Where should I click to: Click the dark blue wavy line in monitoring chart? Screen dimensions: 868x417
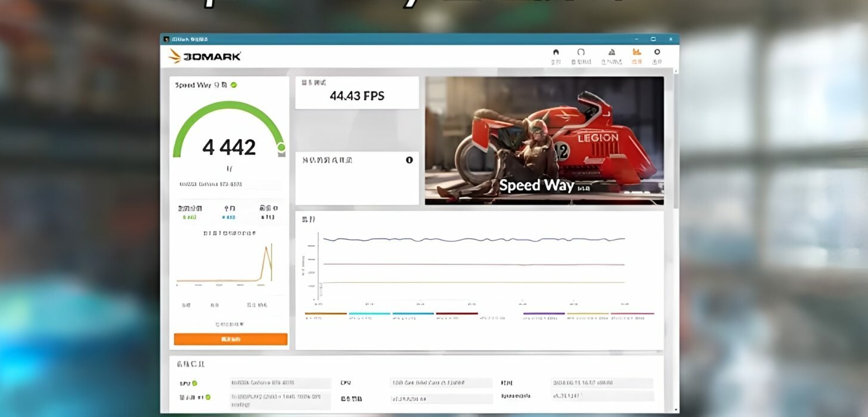pyautogui.click(x=474, y=240)
